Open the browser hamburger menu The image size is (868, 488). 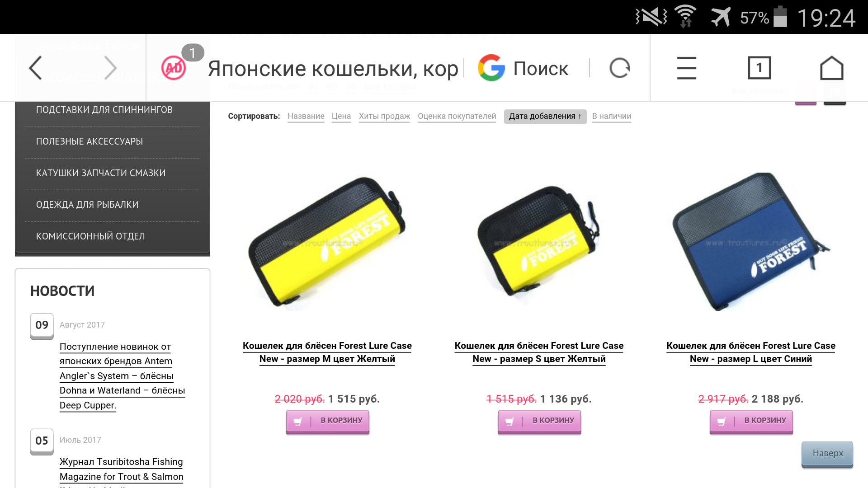pos(686,68)
